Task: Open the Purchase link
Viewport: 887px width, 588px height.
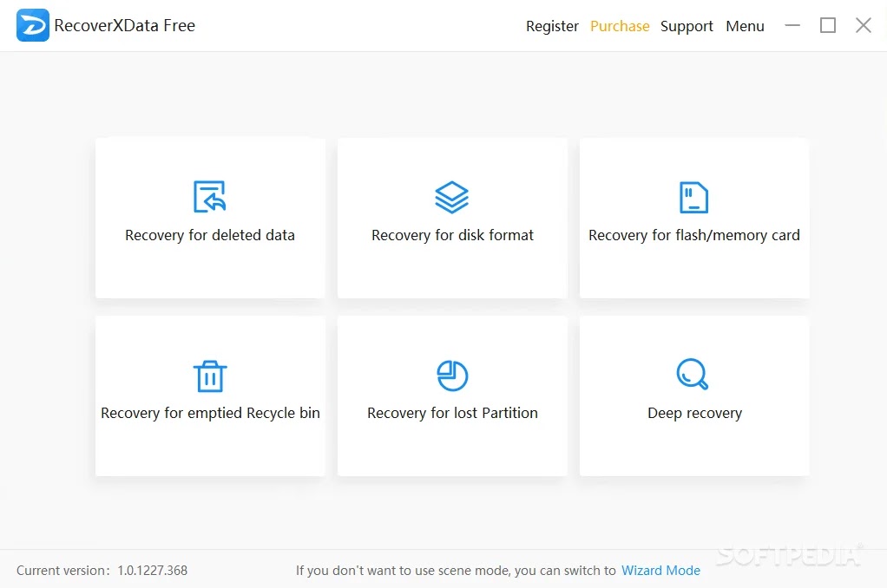Action: [620, 26]
